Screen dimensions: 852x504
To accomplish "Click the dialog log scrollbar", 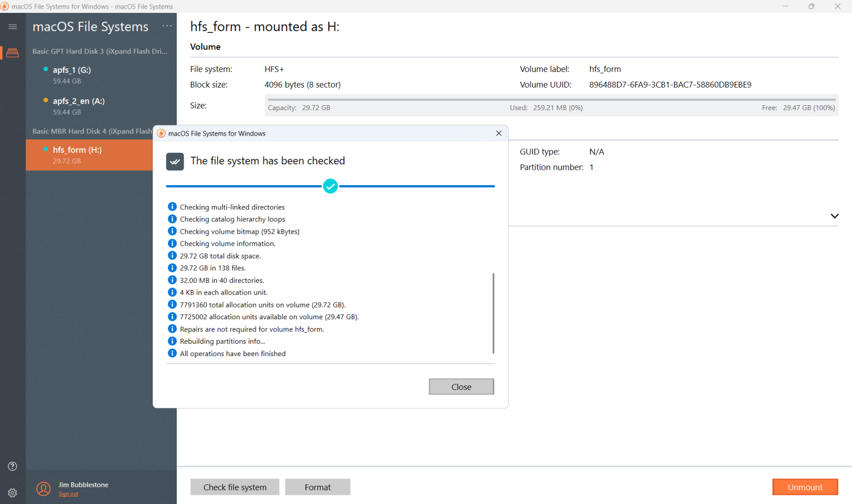I will [x=493, y=313].
